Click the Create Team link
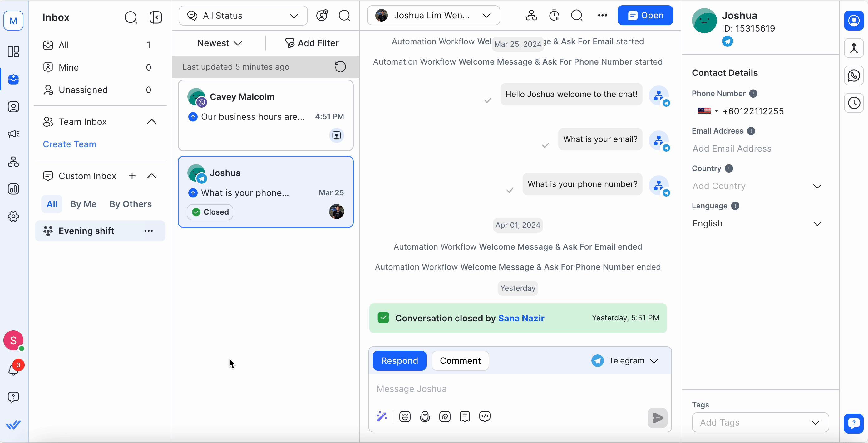 coord(69,144)
